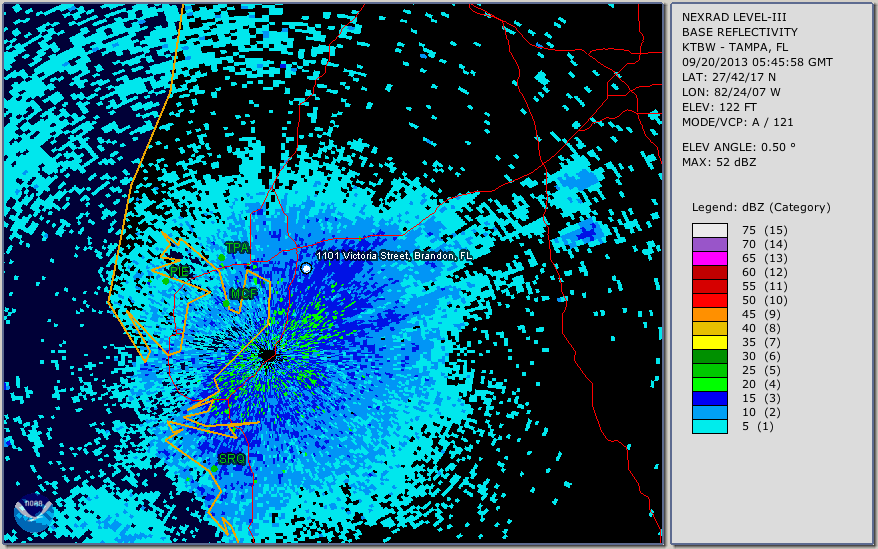Pick the 60 dBZ dark red swatch
Viewport: 878px width, 549px height.
(x=709, y=272)
